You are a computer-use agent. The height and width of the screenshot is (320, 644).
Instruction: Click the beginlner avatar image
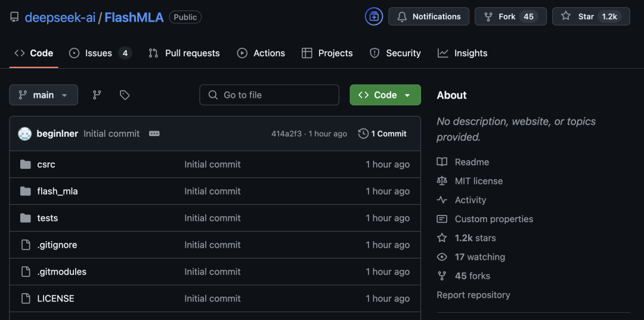coord(25,134)
